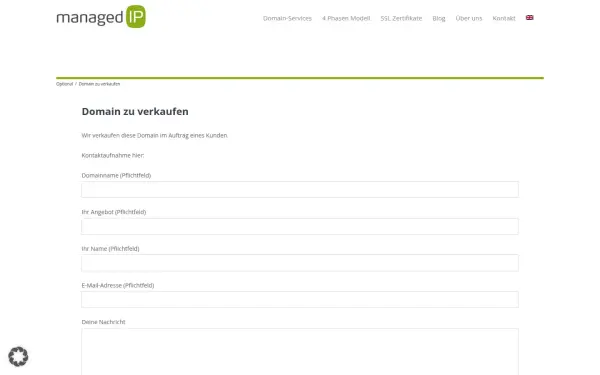Click the managedIP logo
This screenshot has width=600, height=375.
click(101, 17)
